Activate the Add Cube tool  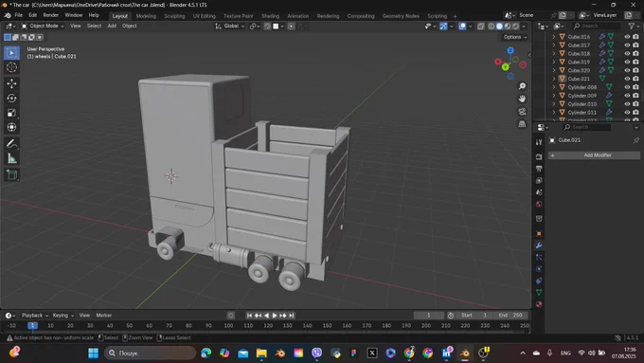[x=11, y=174]
